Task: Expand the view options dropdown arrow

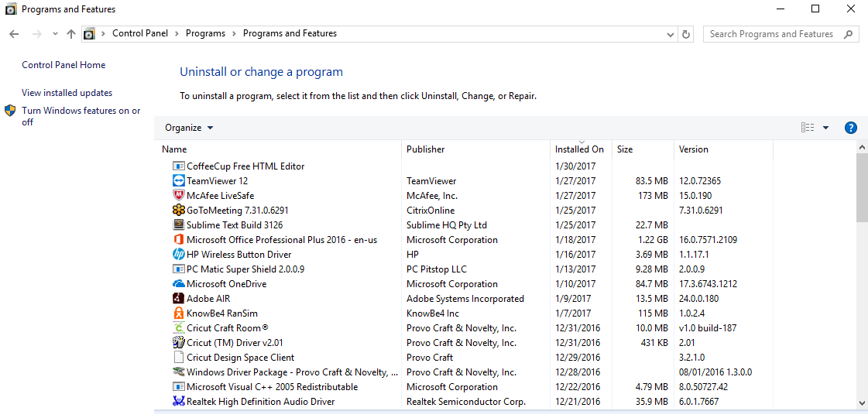Action: 825,128
